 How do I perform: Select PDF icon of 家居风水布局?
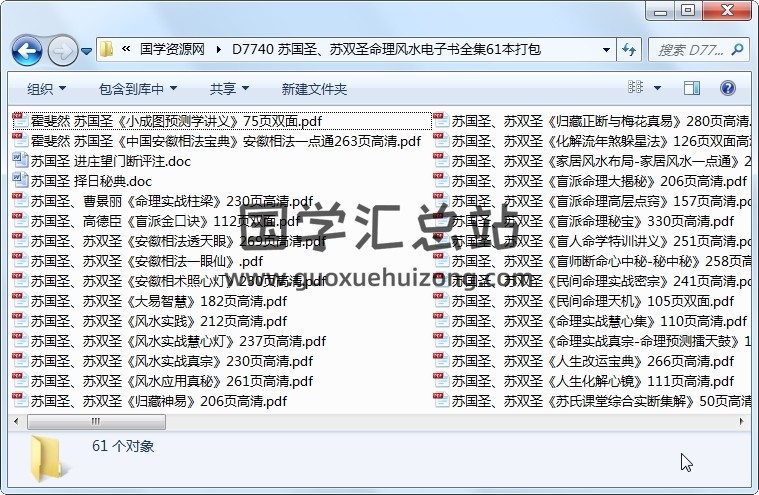coord(441,161)
